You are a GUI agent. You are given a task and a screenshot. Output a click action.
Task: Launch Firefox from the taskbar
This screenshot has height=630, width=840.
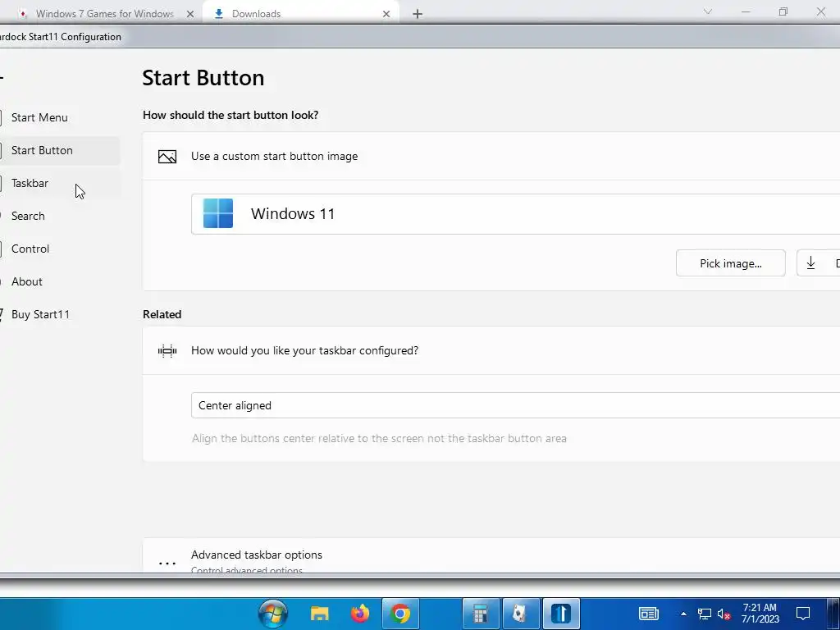[361, 614]
